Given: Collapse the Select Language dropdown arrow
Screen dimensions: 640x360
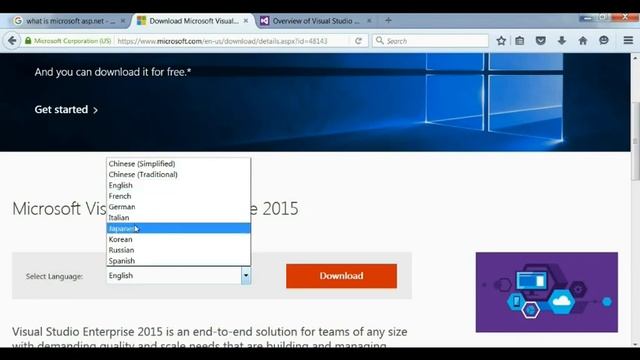Looking at the screenshot, I should coord(246,276).
